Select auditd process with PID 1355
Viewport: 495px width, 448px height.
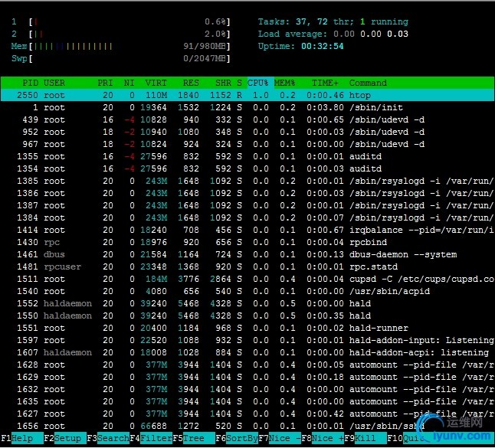pyautogui.click(x=247, y=156)
